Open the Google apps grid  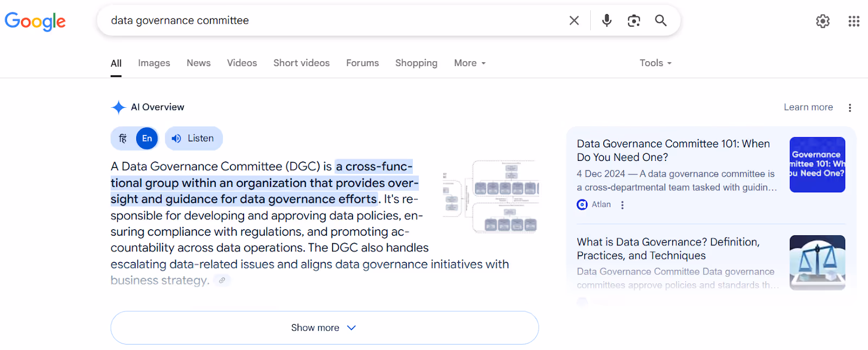853,21
